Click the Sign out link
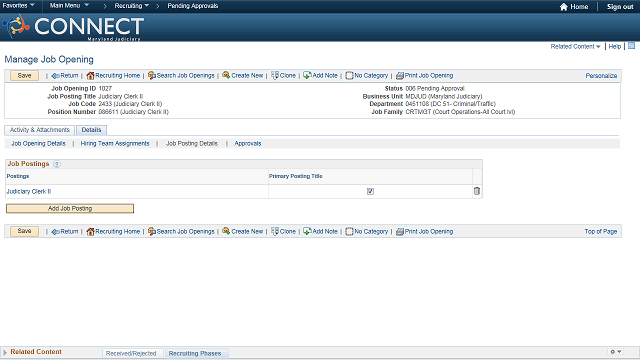Screen dimensions: 640x360 (620, 7)
